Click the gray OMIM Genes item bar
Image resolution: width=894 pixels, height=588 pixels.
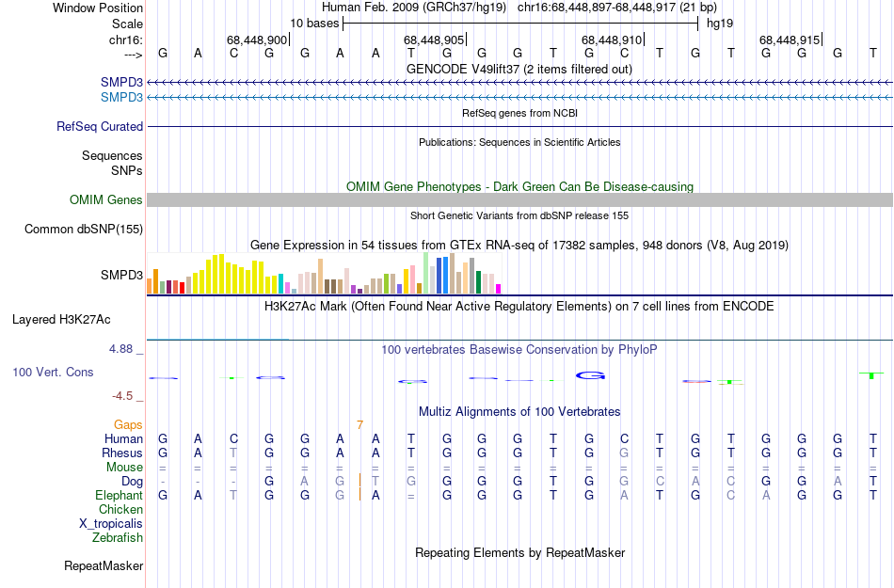pyautogui.click(x=520, y=200)
